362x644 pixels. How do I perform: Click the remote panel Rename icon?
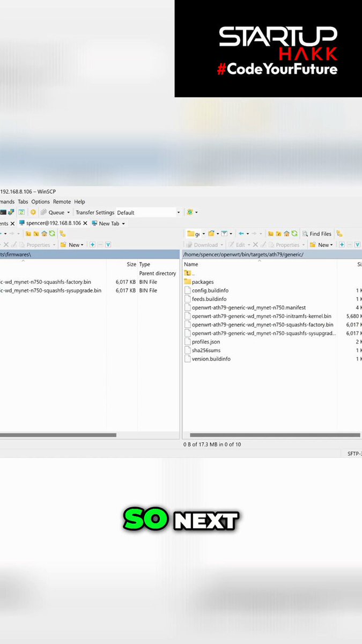click(264, 245)
